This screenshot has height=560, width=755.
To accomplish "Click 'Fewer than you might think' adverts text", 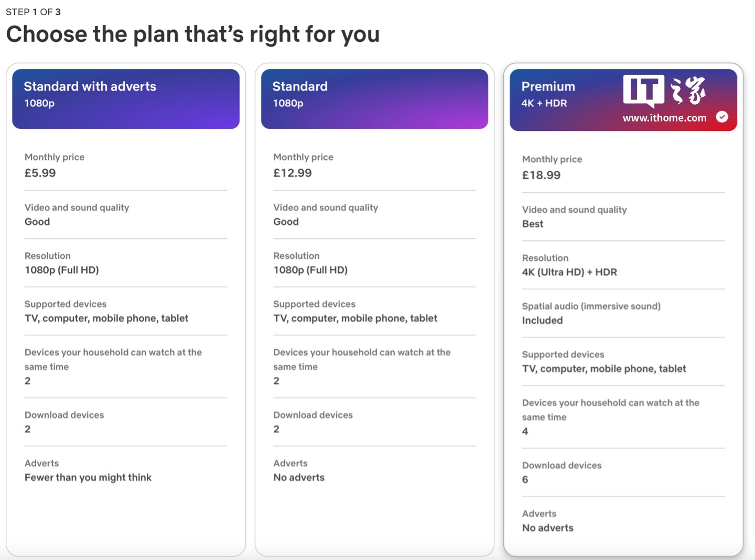I will (x=88, y=477).
